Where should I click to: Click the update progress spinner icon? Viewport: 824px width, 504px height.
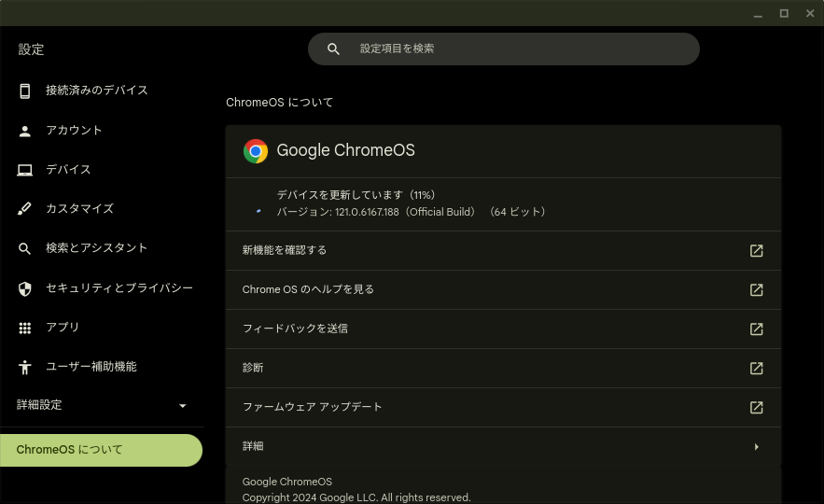258,211
